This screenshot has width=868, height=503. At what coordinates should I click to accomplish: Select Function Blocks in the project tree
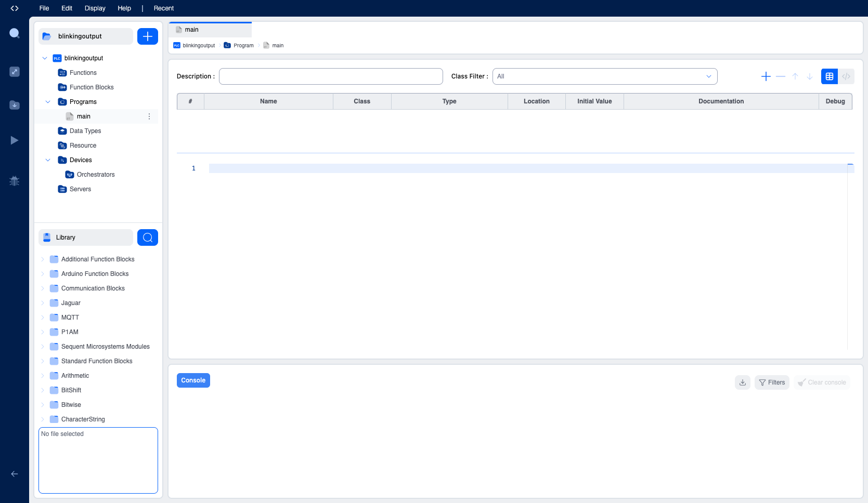[92, 87]
